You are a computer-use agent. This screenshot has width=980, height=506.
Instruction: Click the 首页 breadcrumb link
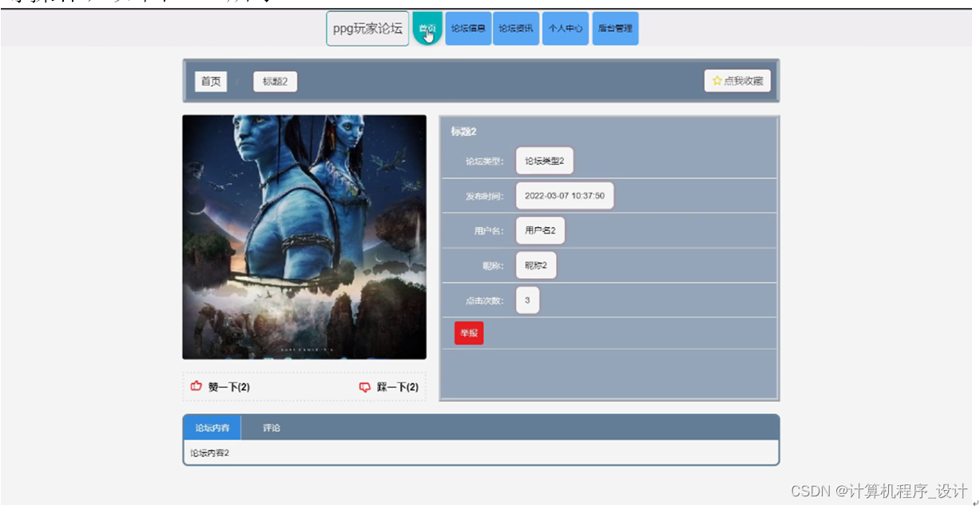[211, 82]
